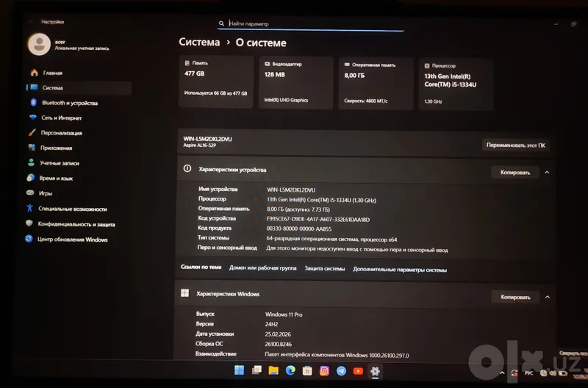Screen dimensions: 588x388
Task: Open the Видеоадаптер 128 MB card
Action: 296,82
